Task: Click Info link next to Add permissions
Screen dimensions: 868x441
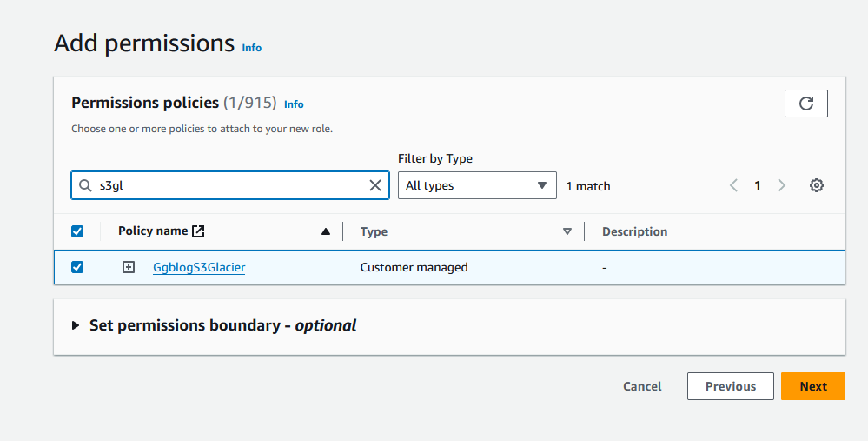Action: [251, 48]
